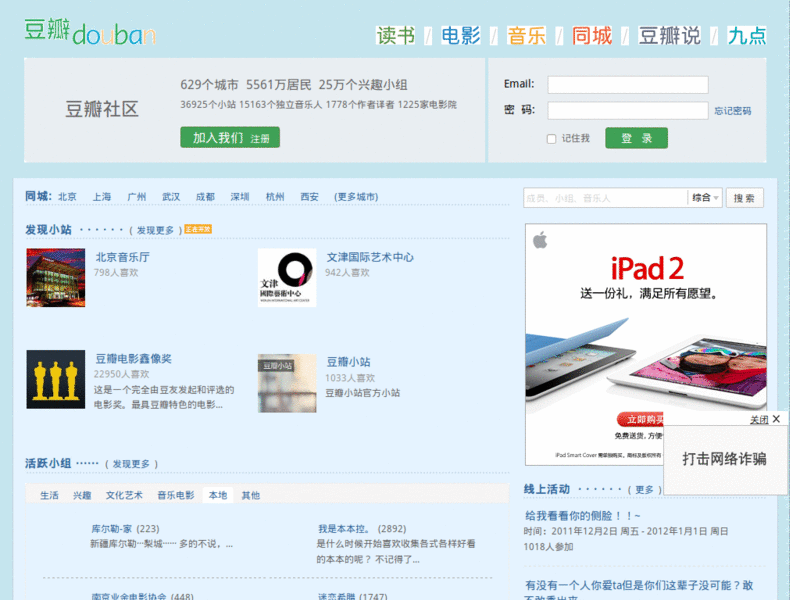Image resolution: width=800 pixels, height=600 pixels.
Task: Click the 正在开放 orange badge
Action: [198, 229]
